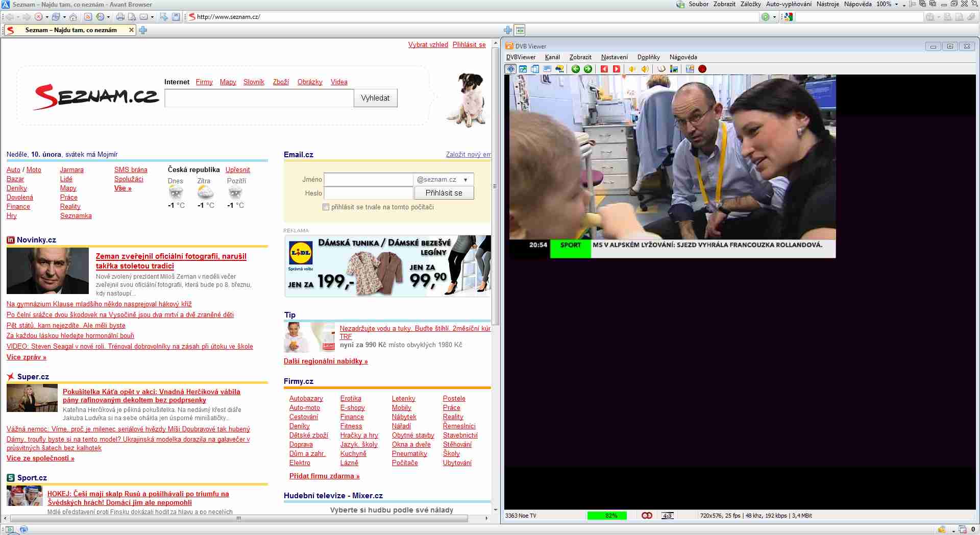The image size is (980, 535).
Task: Close the Seznam tab with X
Action: click(131, 30)
